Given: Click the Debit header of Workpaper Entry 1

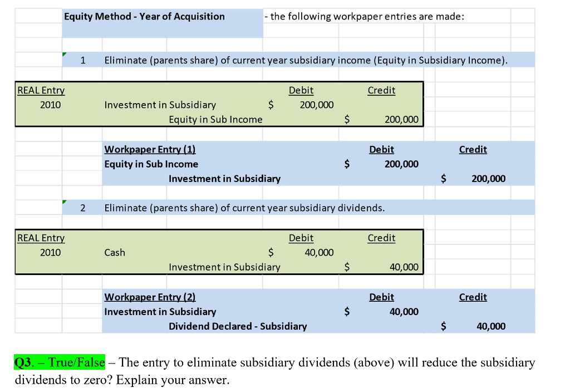Looking at the screenshot, I should (381, 149).
